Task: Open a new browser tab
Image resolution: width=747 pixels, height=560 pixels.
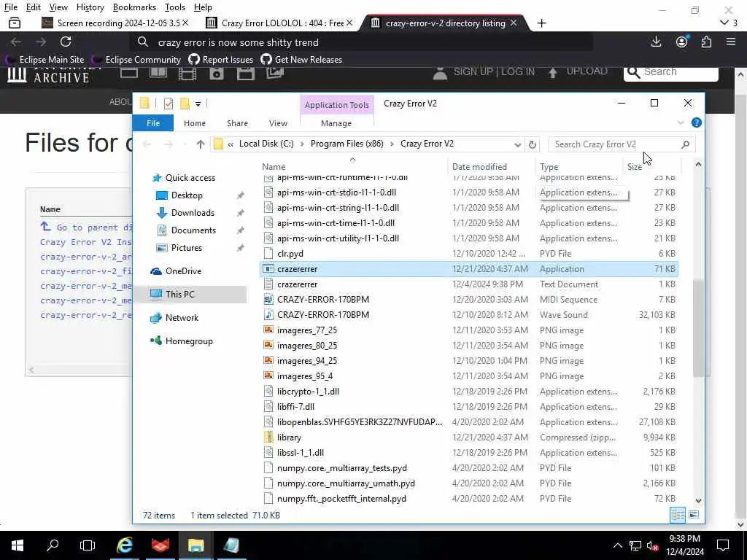Action: 542,23
